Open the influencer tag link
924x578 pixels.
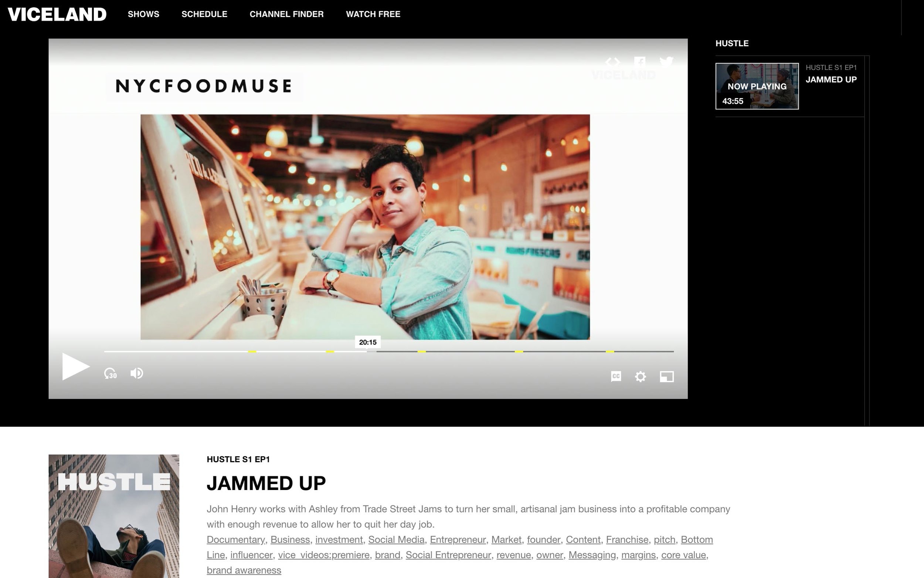(251, 555)
